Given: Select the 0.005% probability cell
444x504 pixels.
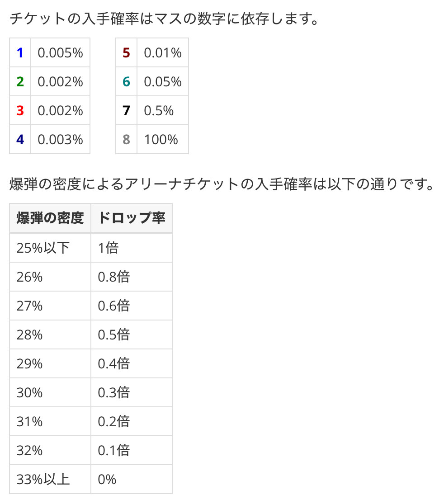Looking at the screenshot, I should (x=61, y=53).
